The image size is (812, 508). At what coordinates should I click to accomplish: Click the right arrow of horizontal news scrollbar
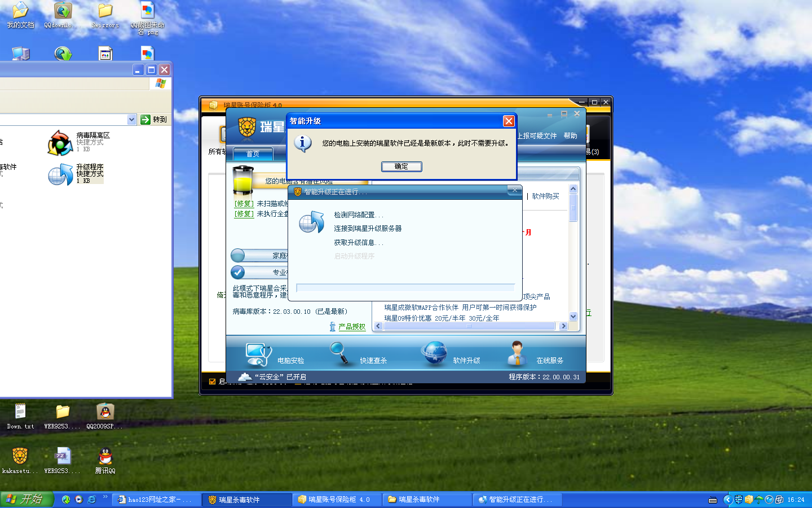tap(563, 326)
